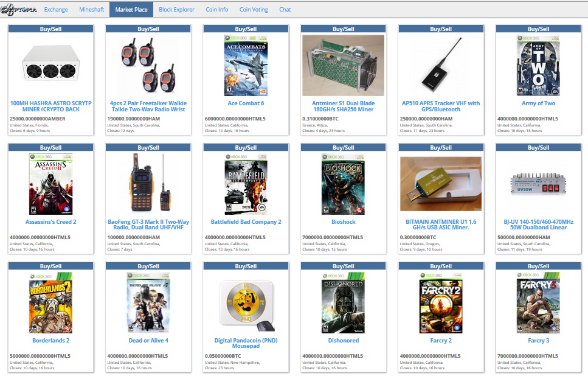Click the Bioshock title link
588x379 pixels.
point(344,222)
